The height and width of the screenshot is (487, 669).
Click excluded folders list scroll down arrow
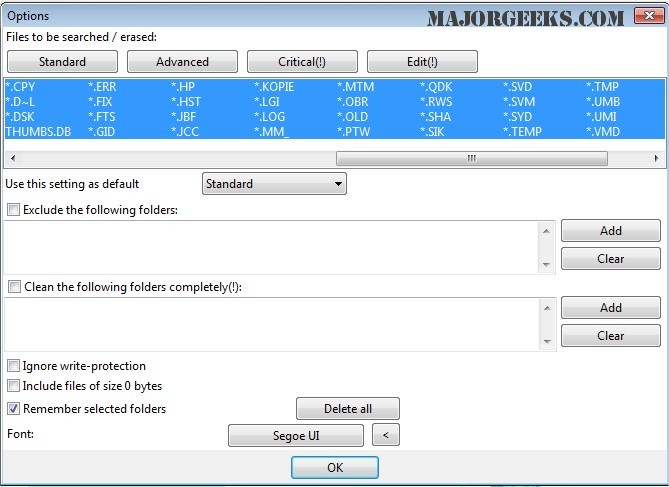pyautogui.click(x=546, y=265)
